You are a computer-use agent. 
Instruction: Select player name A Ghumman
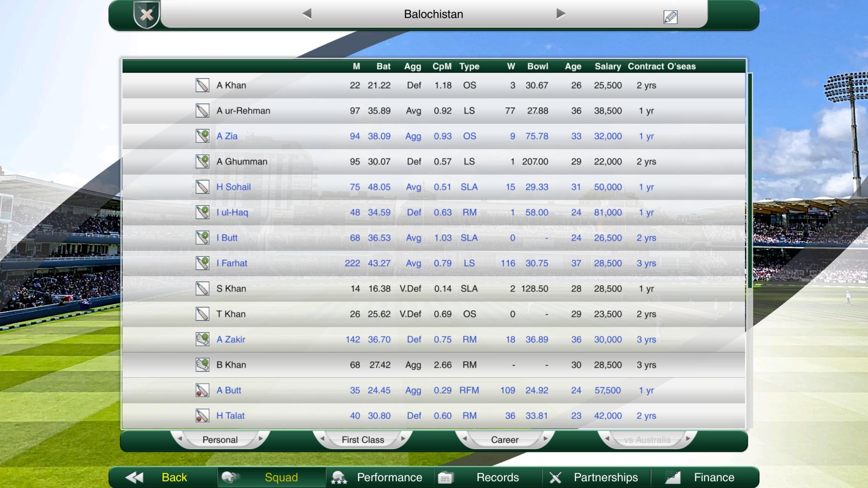(242, 161)
